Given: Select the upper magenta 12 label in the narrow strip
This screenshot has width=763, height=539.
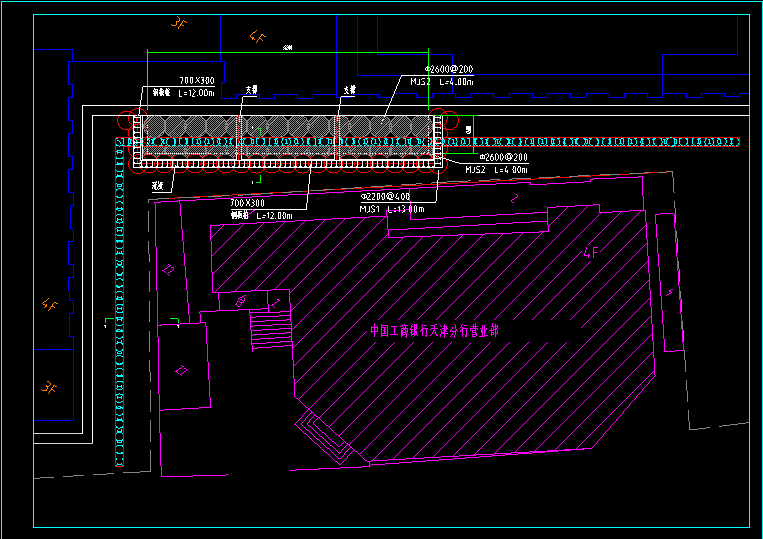Looking at the screenshot, I should (168, 270).
